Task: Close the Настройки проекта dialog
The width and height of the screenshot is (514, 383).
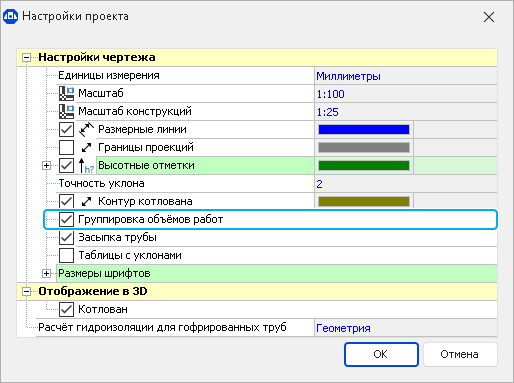Action: point(489,17)
